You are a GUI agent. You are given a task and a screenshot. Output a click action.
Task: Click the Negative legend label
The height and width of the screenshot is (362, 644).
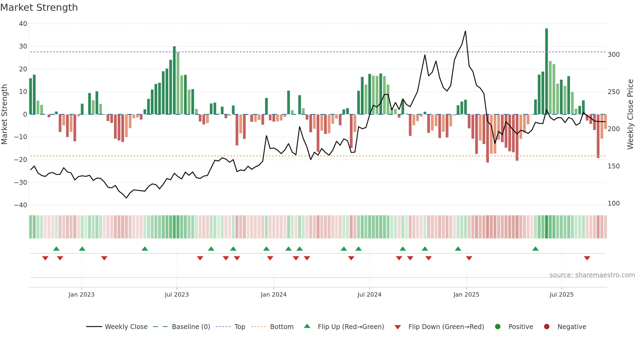point(572,327)
